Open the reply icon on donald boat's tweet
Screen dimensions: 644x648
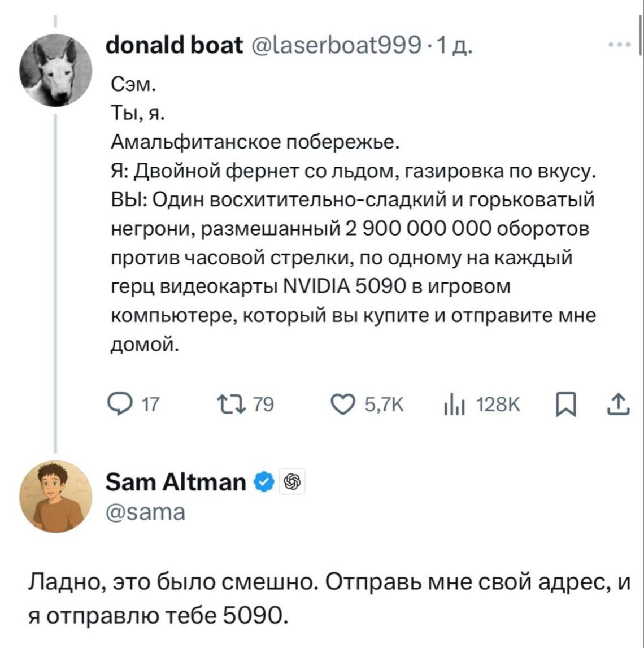click(x=119, y=405)
